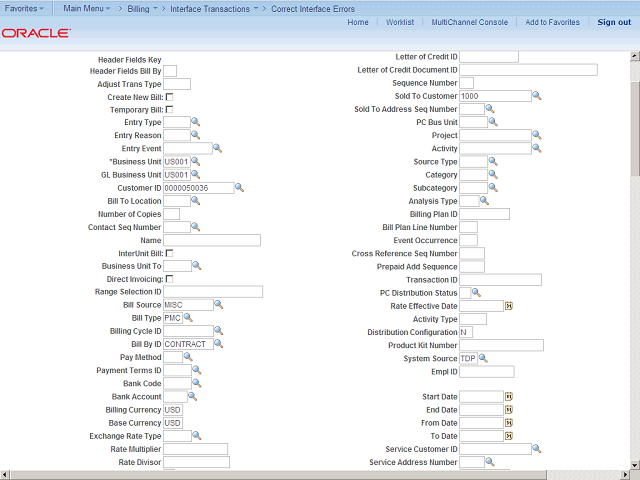The image size is (640, 480).
Task: Toggle the Temporary Bill checkbox
Action: click(169, 109)
